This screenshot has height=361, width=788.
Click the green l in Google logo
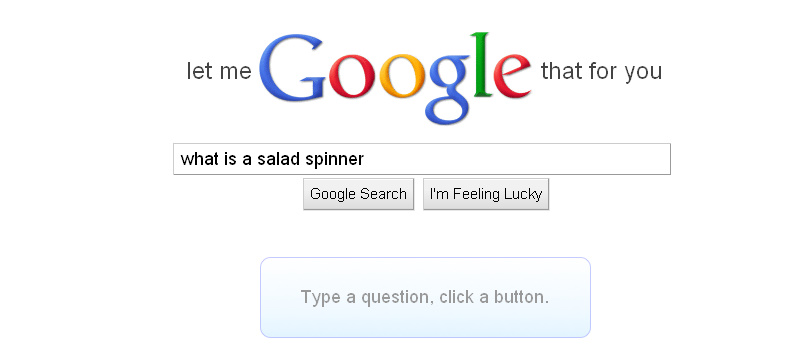click(482, 65)
